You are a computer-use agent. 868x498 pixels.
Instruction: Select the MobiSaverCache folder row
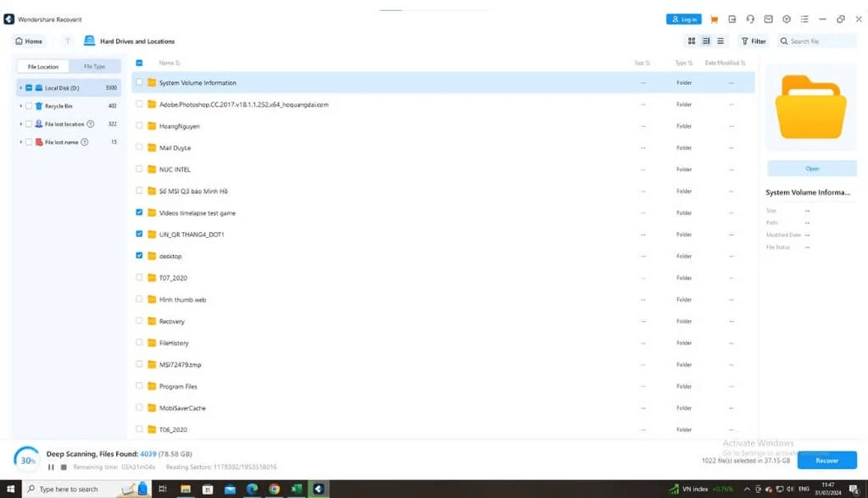pyautogui.click(x=443, y=408)
